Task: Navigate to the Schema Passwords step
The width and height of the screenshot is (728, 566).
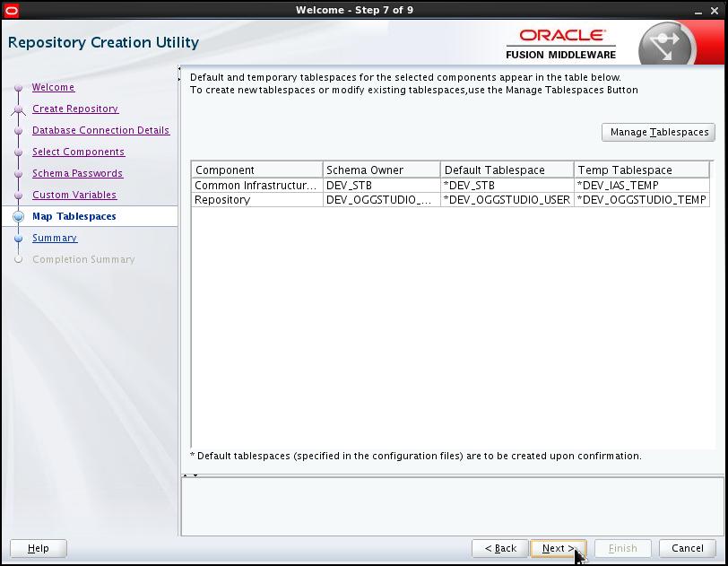Action: tap(77, 173)
